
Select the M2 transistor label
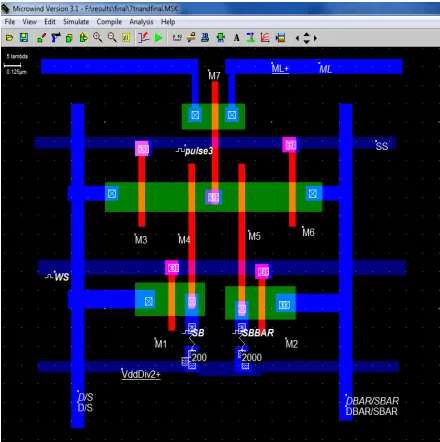(x=292, y=344)
